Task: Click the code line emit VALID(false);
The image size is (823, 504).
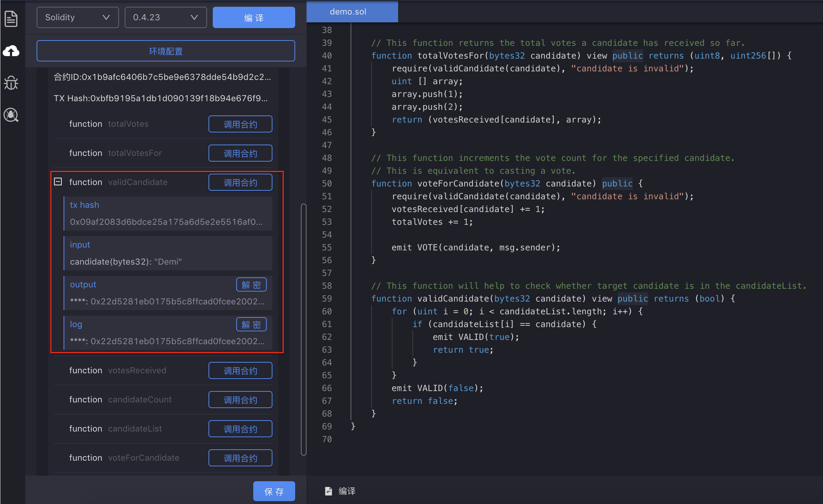Action: 437,388
